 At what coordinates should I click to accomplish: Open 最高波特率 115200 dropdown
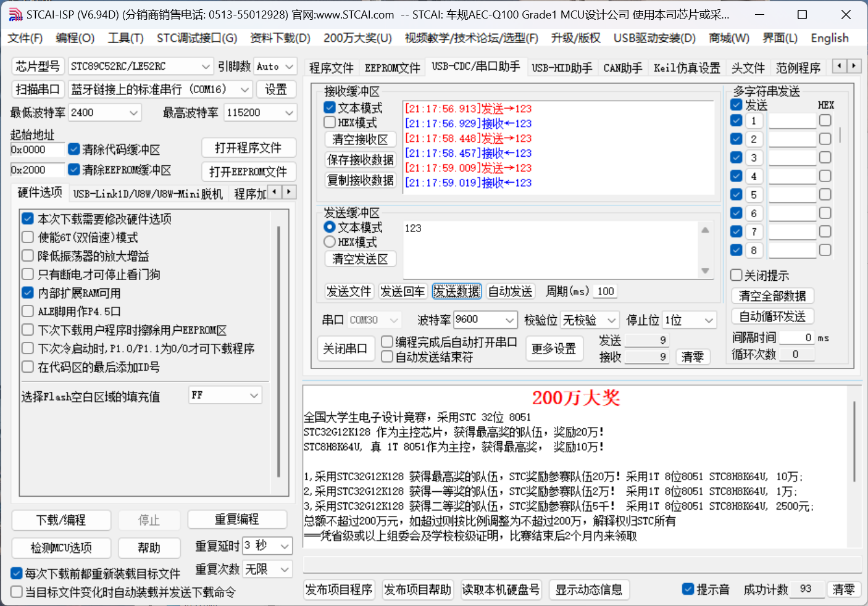coord(290,112)
